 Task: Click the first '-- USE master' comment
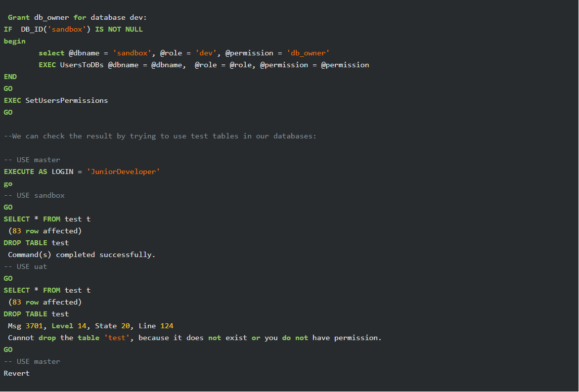[x=32, y=160]
